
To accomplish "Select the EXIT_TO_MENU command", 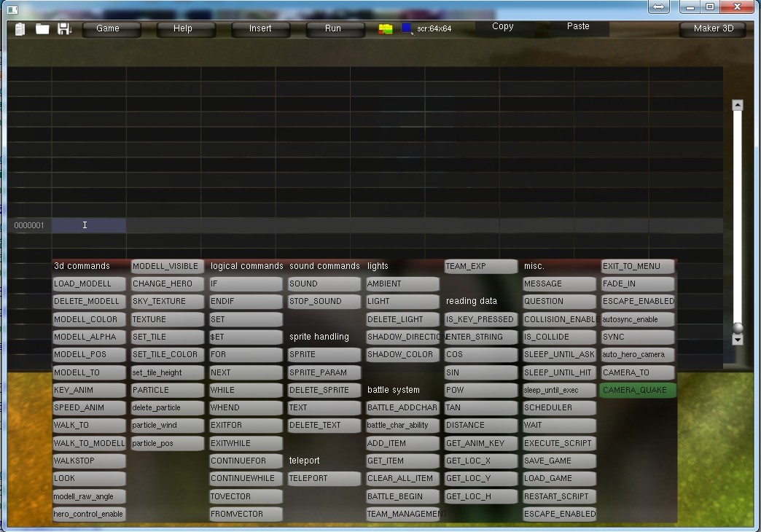I will pyautogui.click(x=639, y=267).
